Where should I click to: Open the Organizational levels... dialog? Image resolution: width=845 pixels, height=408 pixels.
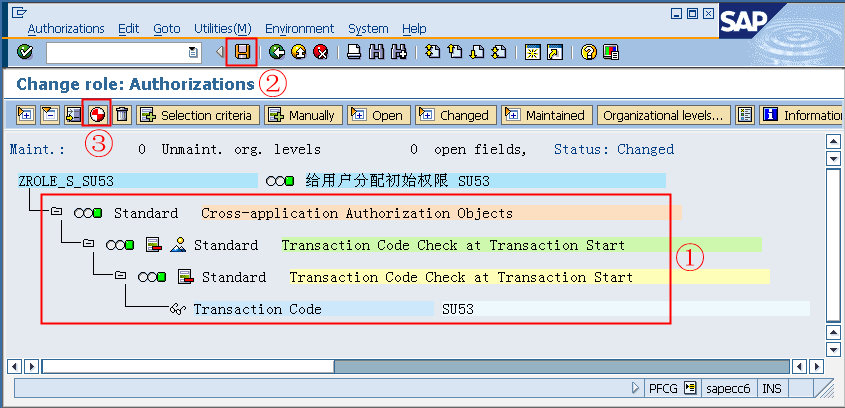pos(663,115)
